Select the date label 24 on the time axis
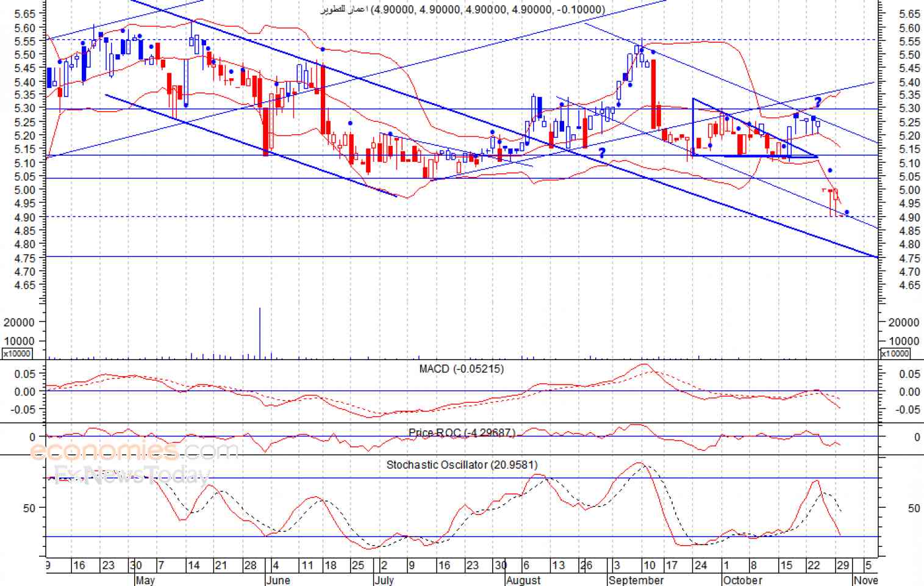 pyautogui.click(x=701, y=565)
